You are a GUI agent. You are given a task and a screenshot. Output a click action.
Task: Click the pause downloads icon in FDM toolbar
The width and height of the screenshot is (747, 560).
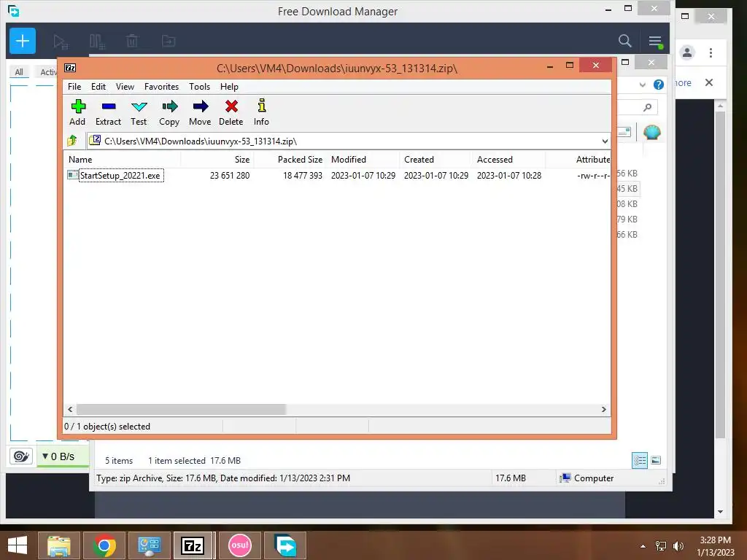pyautogui.click(x=97, y=42)
